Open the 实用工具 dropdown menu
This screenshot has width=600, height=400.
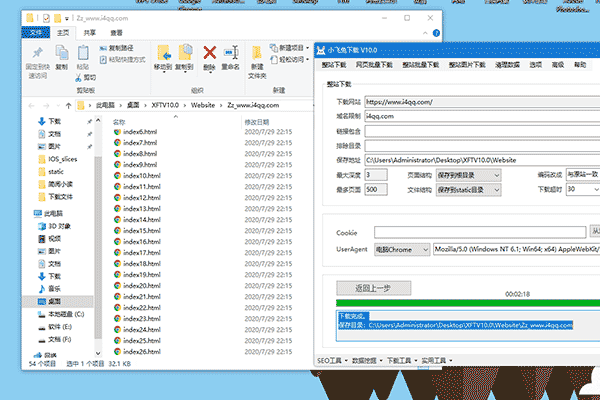coord(437,361)
